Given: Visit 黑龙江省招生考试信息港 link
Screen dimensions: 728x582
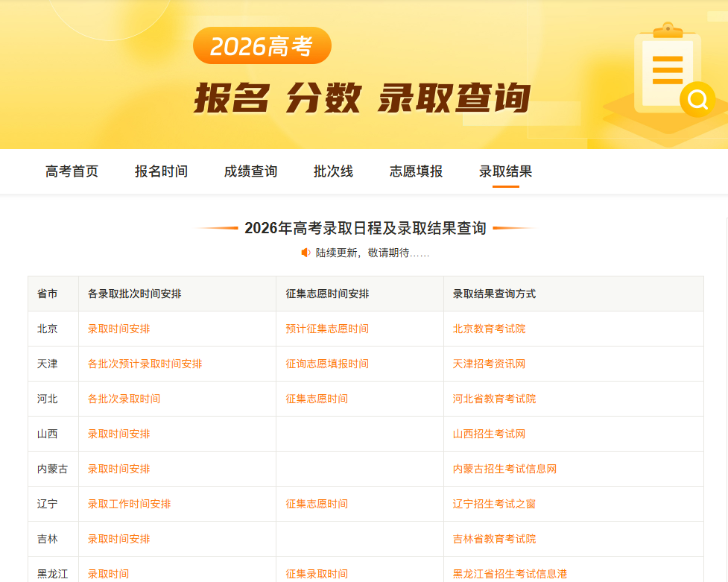Looking at the screenshot, I should coord(510,574).
